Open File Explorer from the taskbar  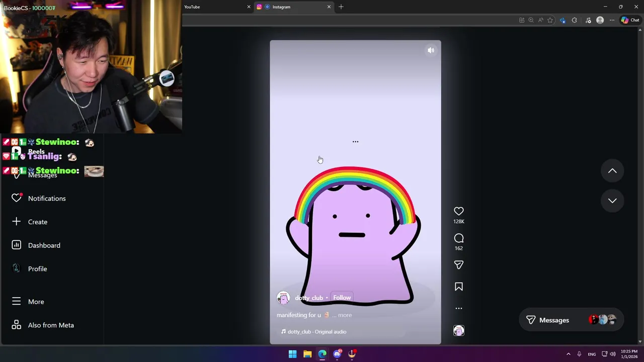tap(307, 354)
